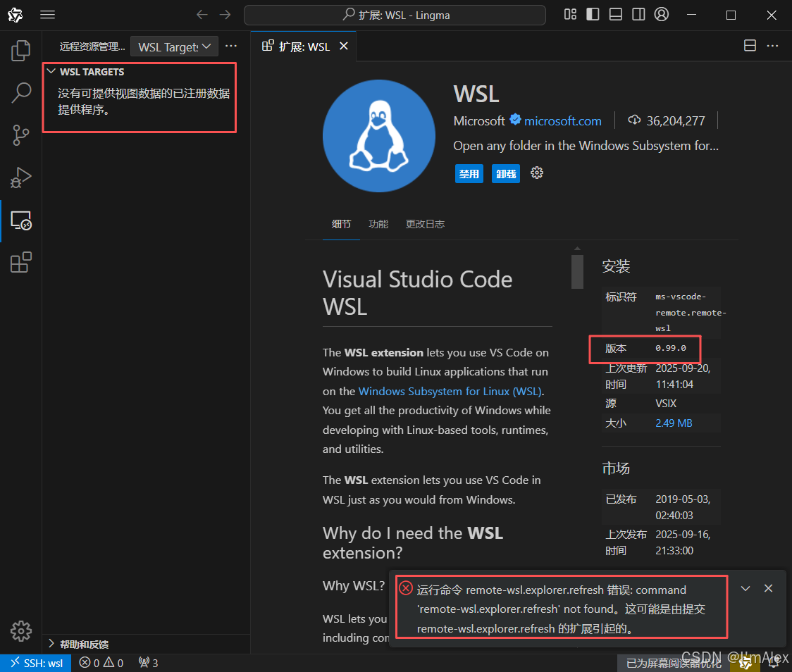Image resolution: width=792 pixels, height=672 pixels.
Task: Open the editor more actions menu
Action: click(772, 46)
